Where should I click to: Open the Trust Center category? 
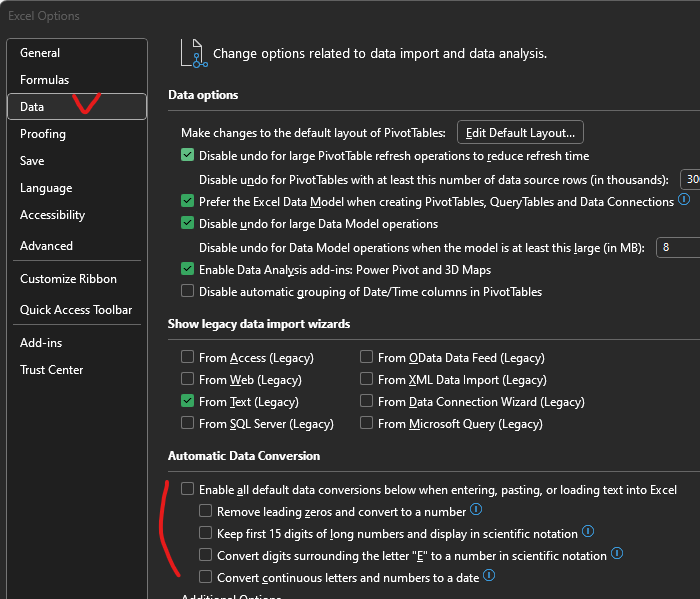pos(77,370)
